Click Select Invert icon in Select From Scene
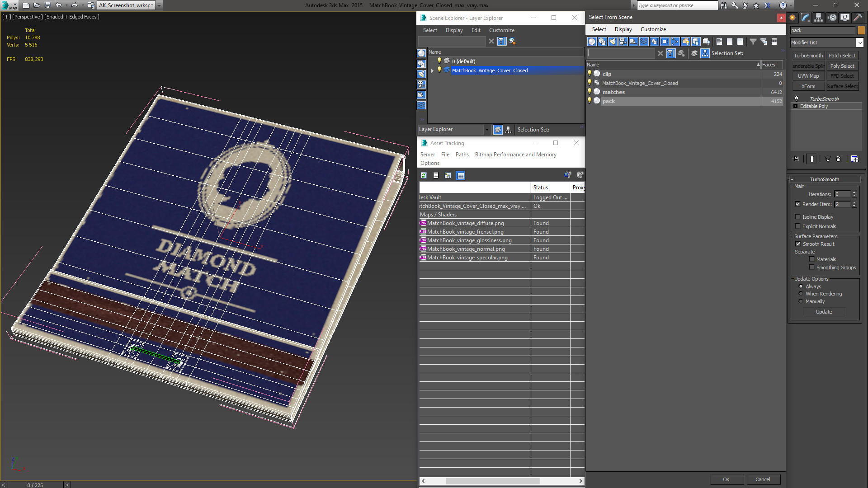The width and height of the screenshot is (868, 488). (x=740, y=42)
